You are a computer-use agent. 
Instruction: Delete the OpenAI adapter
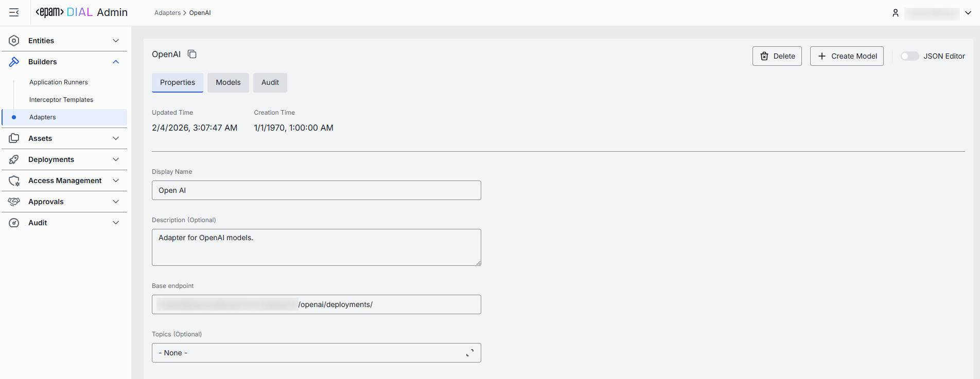point(777,56)
